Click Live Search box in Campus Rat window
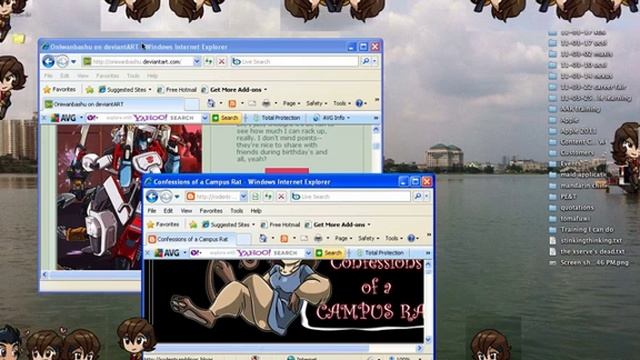Screen dimensions: 640x360 tap(350, 197)
